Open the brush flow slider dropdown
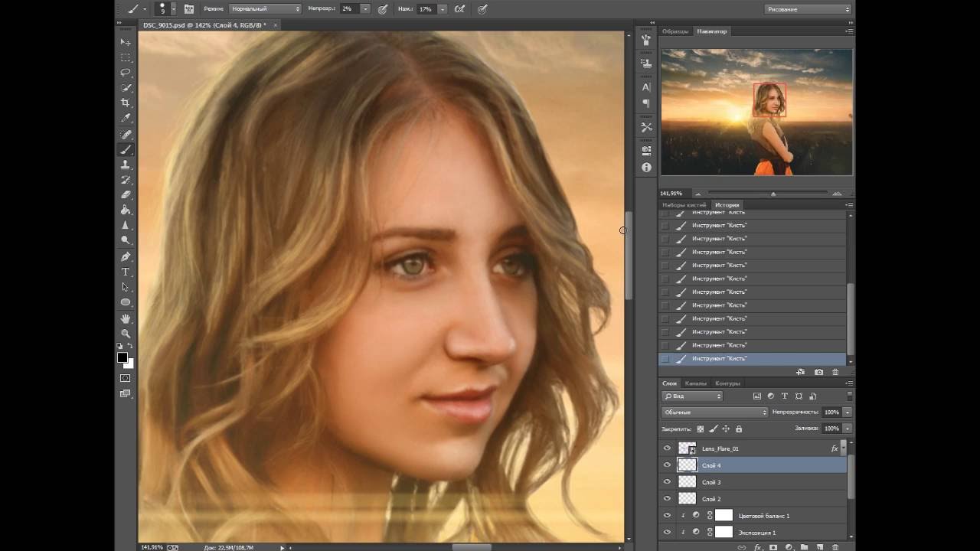 point(442,9)
